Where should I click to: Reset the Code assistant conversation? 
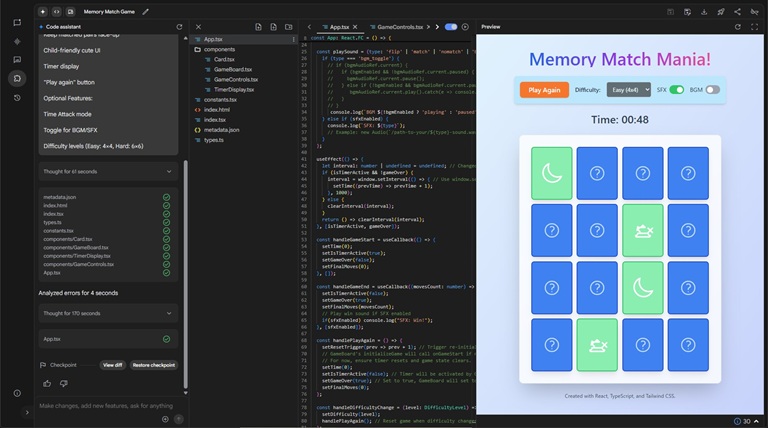(179, 27)
